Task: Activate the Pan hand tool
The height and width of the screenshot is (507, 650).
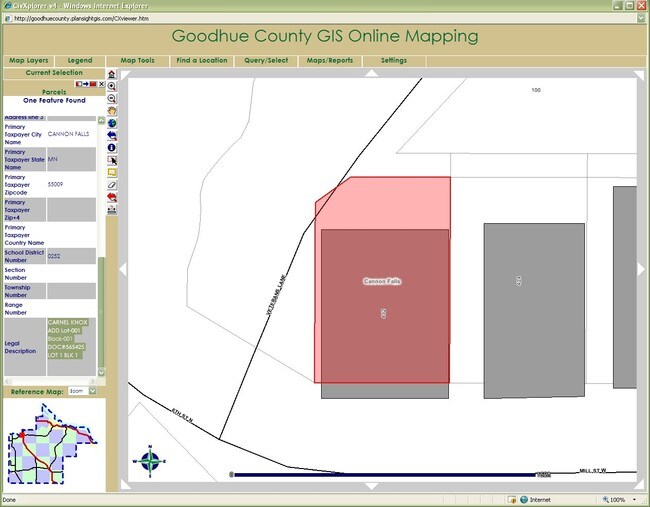Action: tap(112, 111)
